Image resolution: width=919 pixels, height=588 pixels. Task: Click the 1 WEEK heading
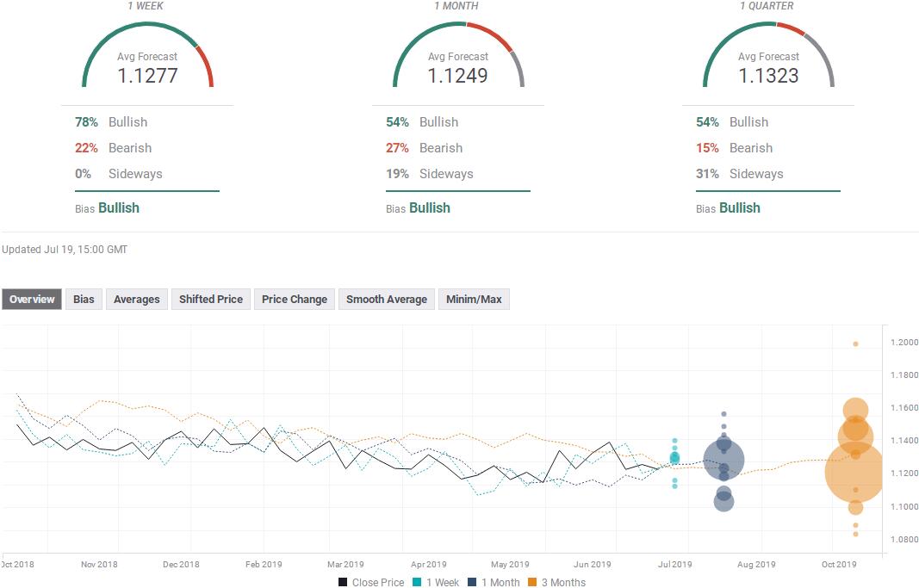click(146, 6)
